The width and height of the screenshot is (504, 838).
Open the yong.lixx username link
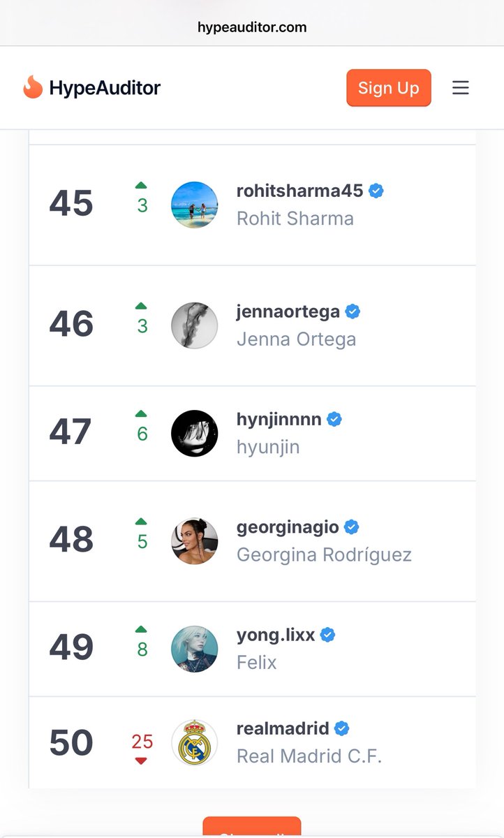276,635
